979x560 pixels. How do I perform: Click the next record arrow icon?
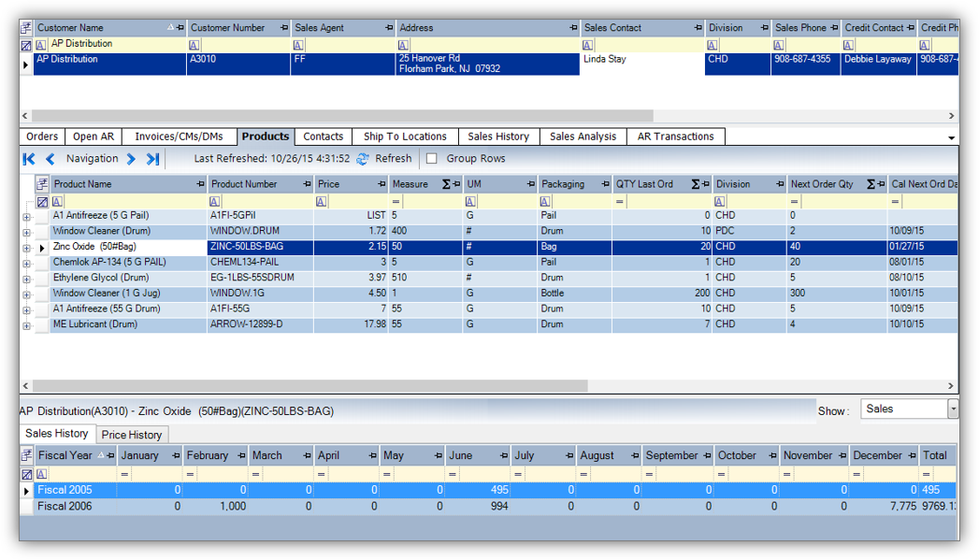(130, 159)
